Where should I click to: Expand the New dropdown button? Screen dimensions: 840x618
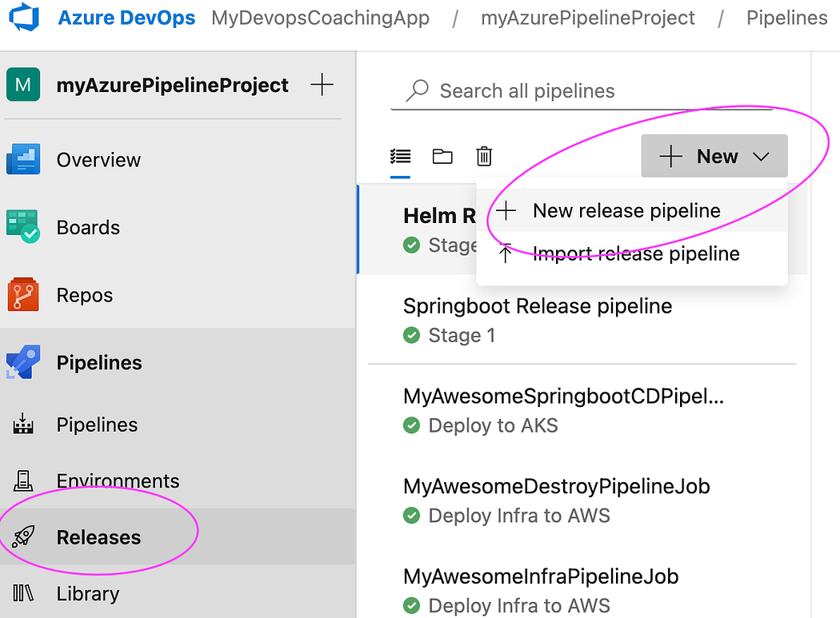[x=714, y=157]
